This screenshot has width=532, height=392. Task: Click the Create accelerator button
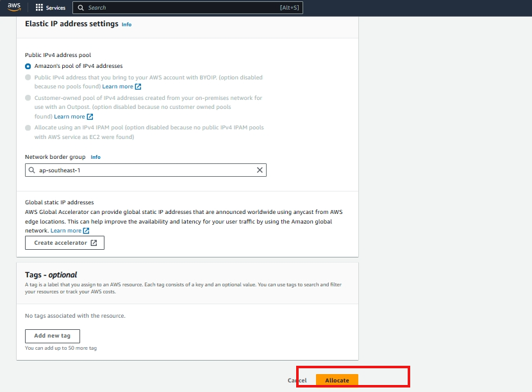coord(65,243)
